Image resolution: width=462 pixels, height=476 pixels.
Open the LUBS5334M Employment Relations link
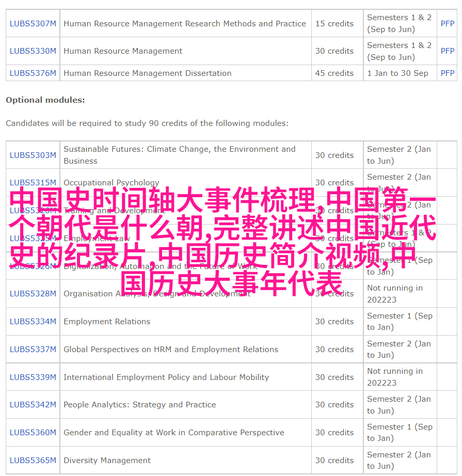coord(33,321)
